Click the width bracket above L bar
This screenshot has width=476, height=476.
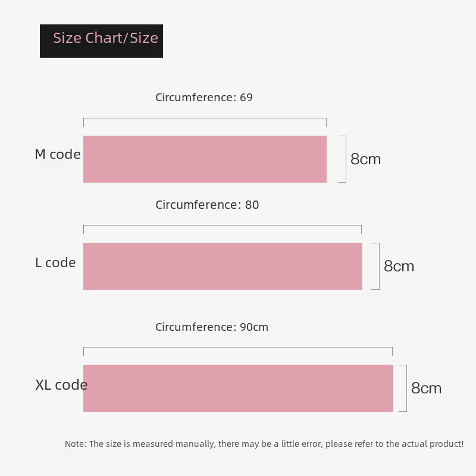coord(222,226)
